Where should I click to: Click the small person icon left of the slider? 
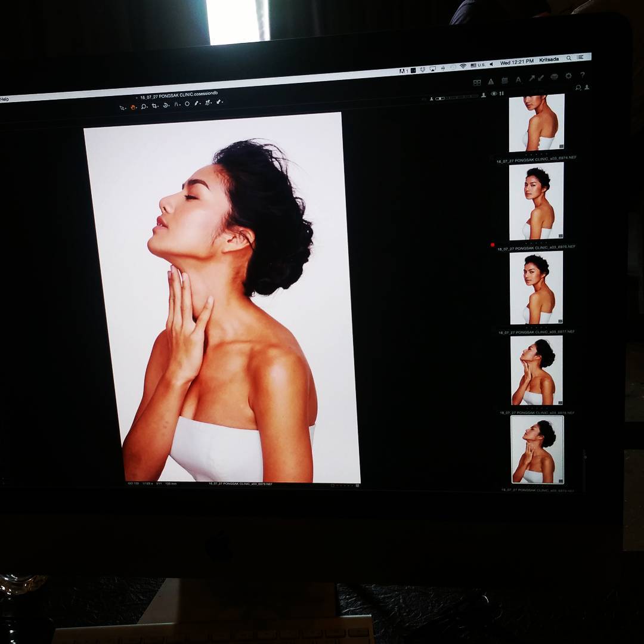click(x=431, y=98)
